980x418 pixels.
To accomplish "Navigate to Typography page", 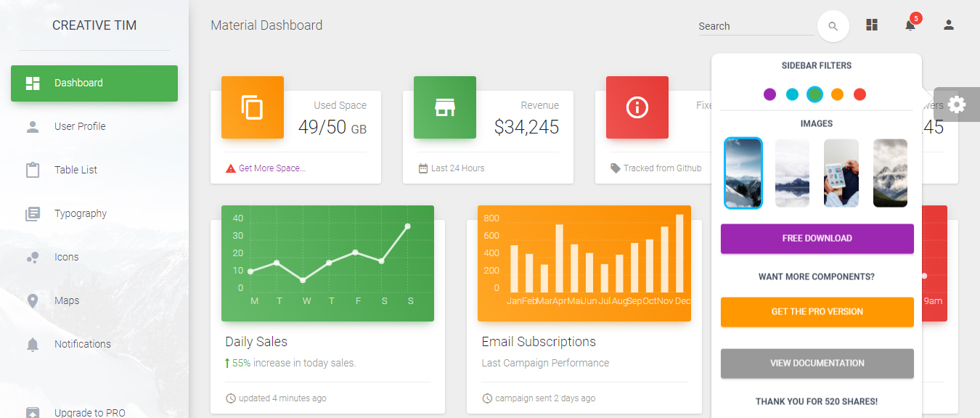I will pyautogui.click(x=94, y=213).
